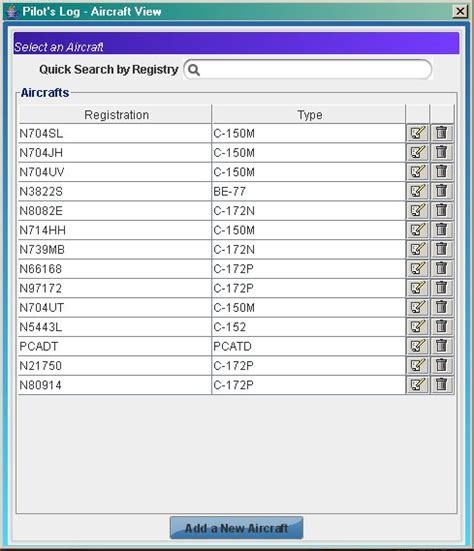Image resolution: width=474 pixels, height=551 pixels.
Task: Close the Pilot's Log Aircraft View window
Action: tap(460, 12)
